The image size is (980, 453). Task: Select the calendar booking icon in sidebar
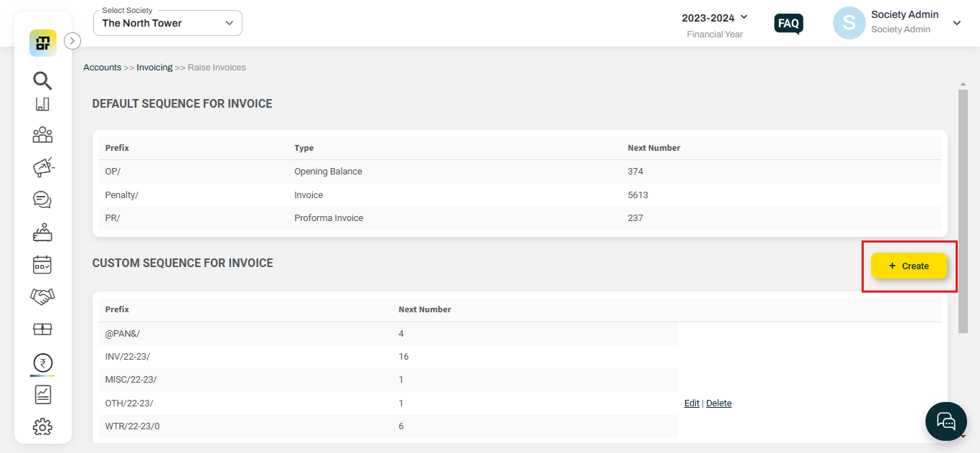point(42,264)
